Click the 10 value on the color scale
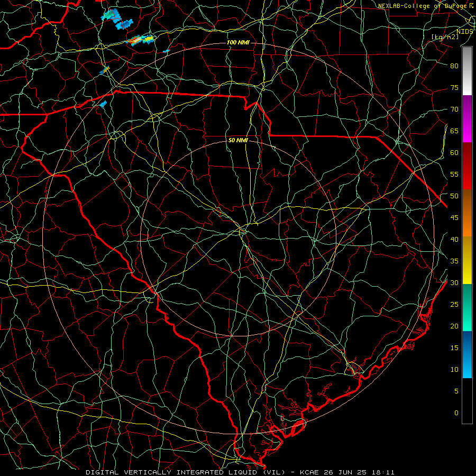The image size is (476, 476). click(x=454, y=370)
